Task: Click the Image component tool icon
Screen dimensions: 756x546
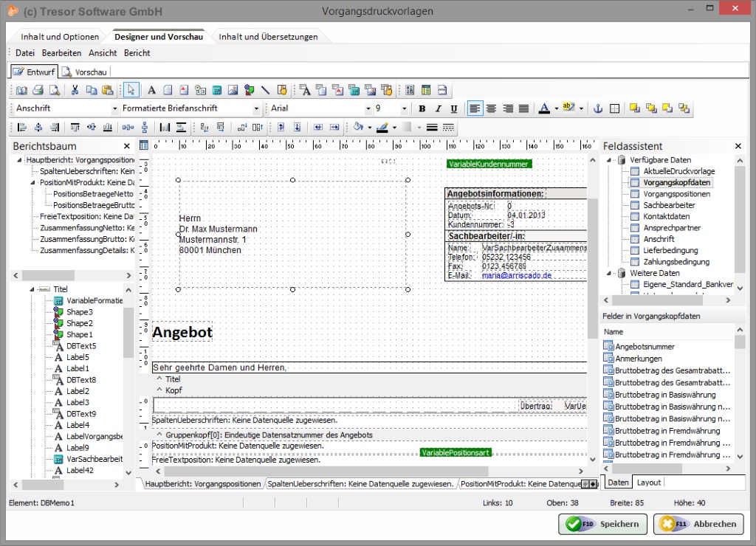Action: click(x=233, y=90)
